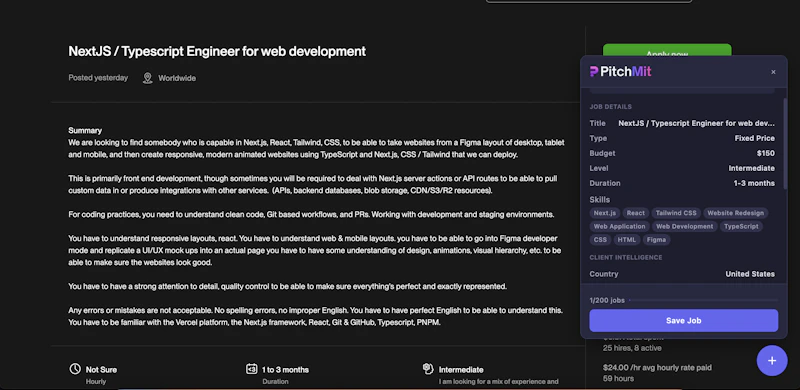Select the HTML skill tag

pyautogui.click(x=626, y=239)
